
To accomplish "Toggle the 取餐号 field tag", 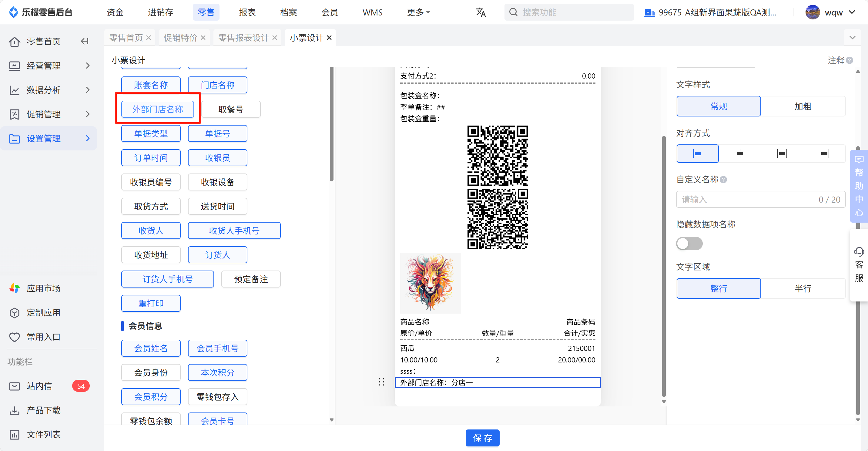I will tap(231, 109).
